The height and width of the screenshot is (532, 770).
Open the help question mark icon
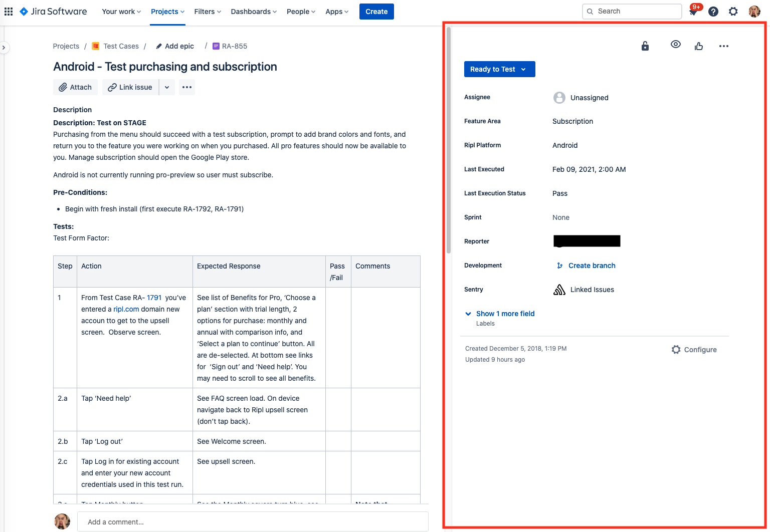(713, 12)
